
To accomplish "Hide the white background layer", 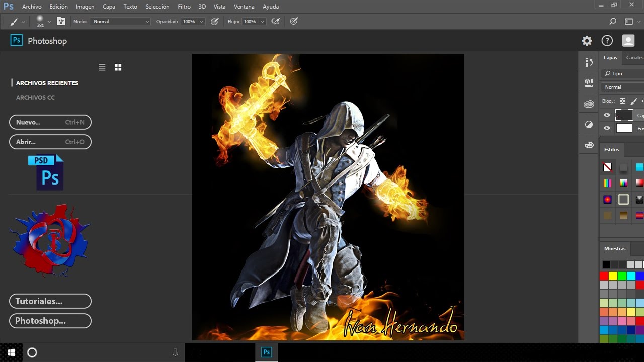I will click(x=607, y=128).
